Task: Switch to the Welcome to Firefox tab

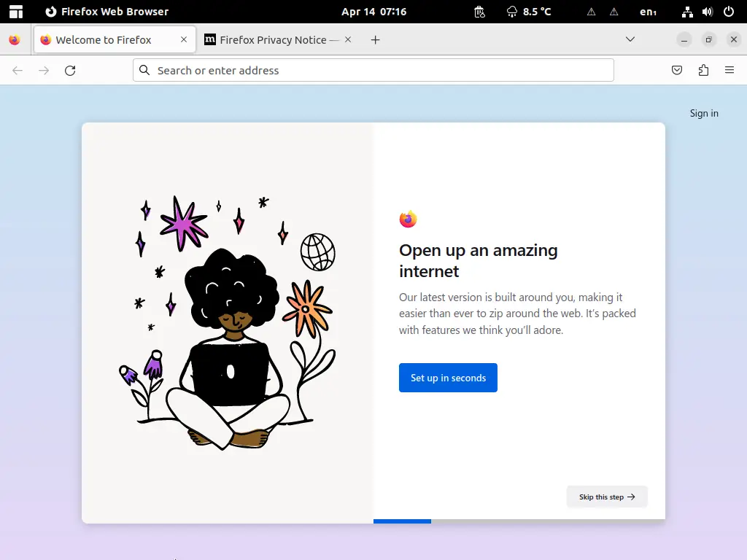Action: pyautogui.click(x=115, y=40)
